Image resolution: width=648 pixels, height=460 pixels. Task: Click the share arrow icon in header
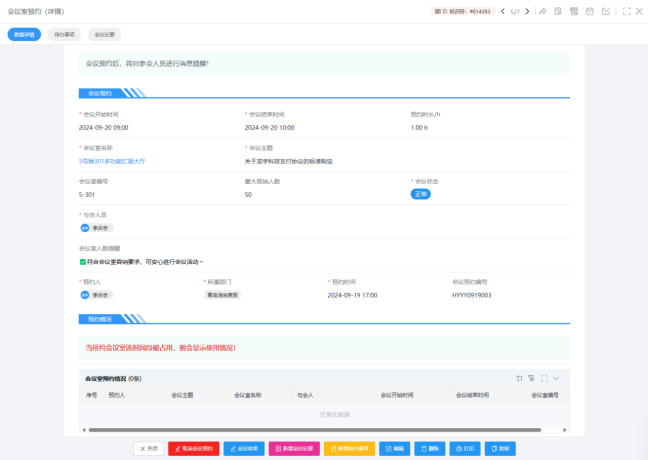coord(542,12)
